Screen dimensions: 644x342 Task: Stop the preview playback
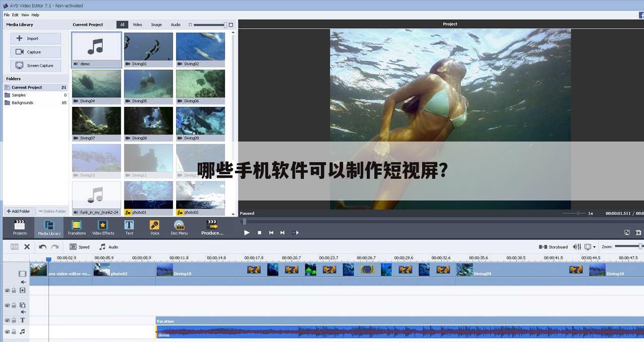259,233
